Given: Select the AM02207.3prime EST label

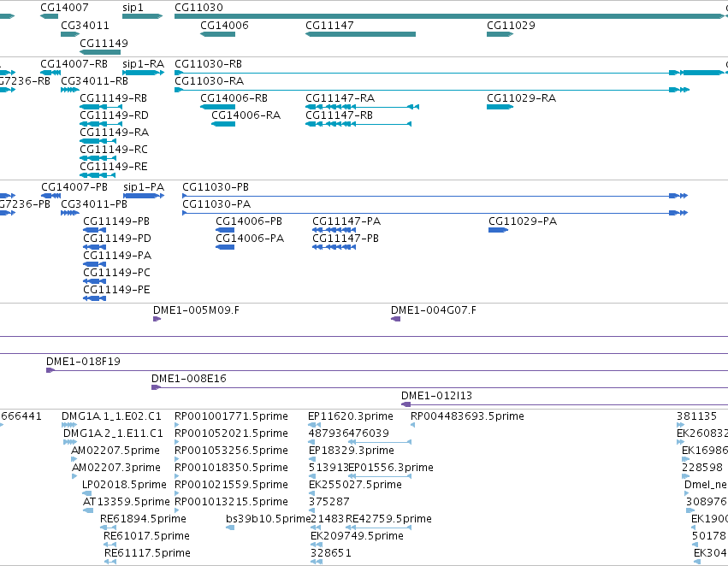Looking at the screenshot, I should point(116,468).
